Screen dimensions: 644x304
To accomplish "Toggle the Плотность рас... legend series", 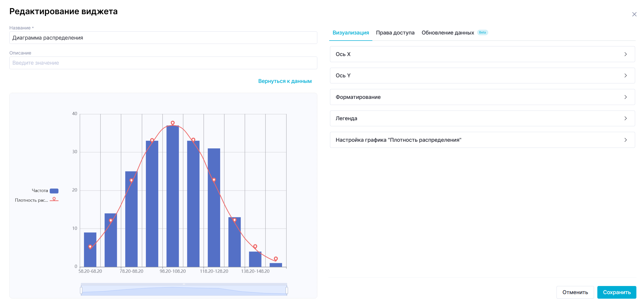I will [31, 200].
